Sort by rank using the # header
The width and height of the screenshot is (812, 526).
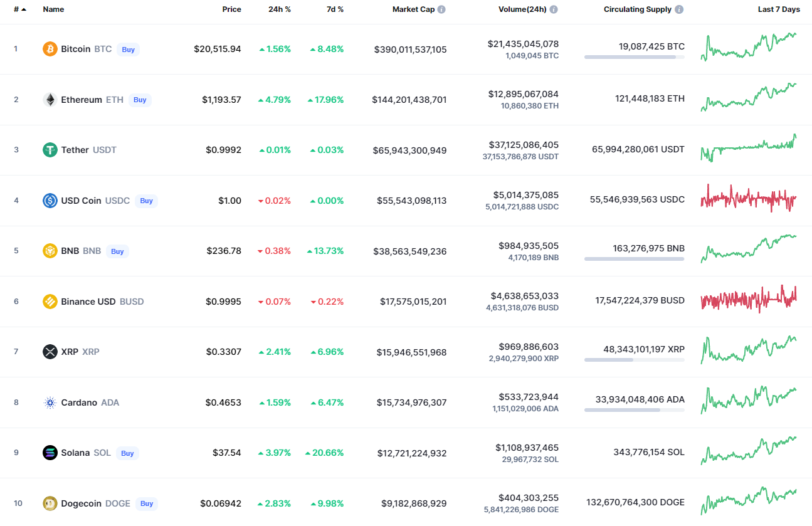click(20, 9)
